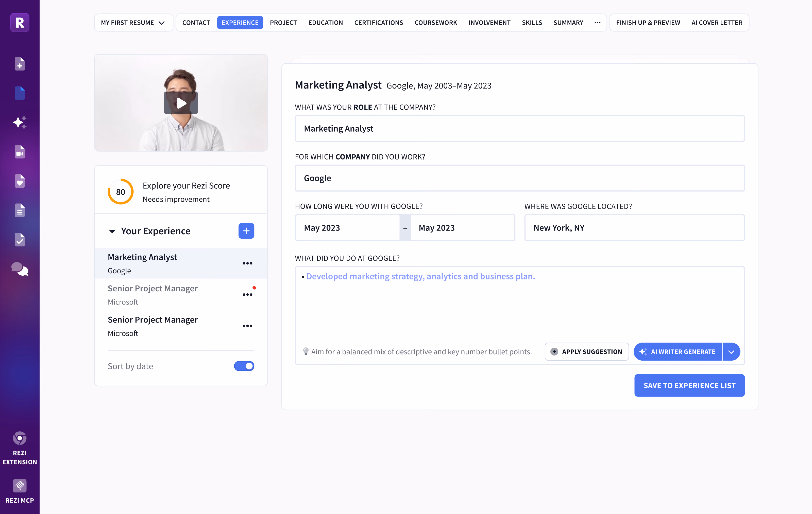The image size is (812, 514).
Task: Open the heart document sidebar icon
Action: (20, 181)
